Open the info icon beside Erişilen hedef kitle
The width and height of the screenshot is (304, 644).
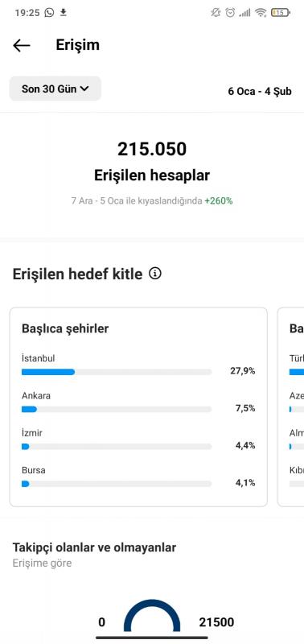[155, 273]
